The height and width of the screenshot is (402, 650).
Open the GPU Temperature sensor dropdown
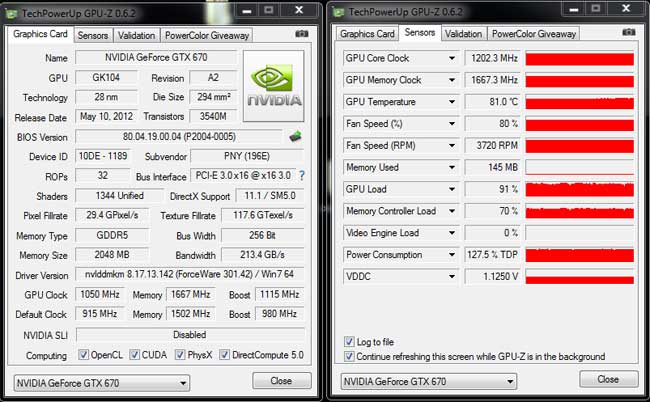[x=452, y=102]
